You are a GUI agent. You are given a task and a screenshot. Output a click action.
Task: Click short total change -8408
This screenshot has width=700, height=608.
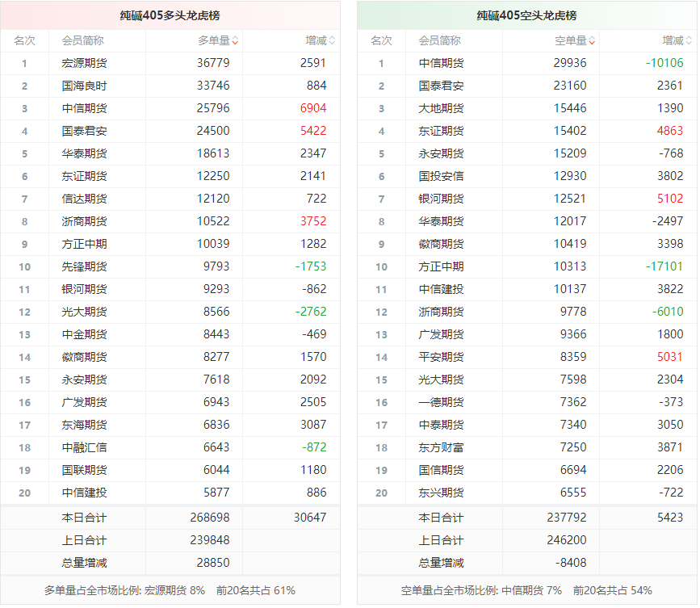click(571, 563)
